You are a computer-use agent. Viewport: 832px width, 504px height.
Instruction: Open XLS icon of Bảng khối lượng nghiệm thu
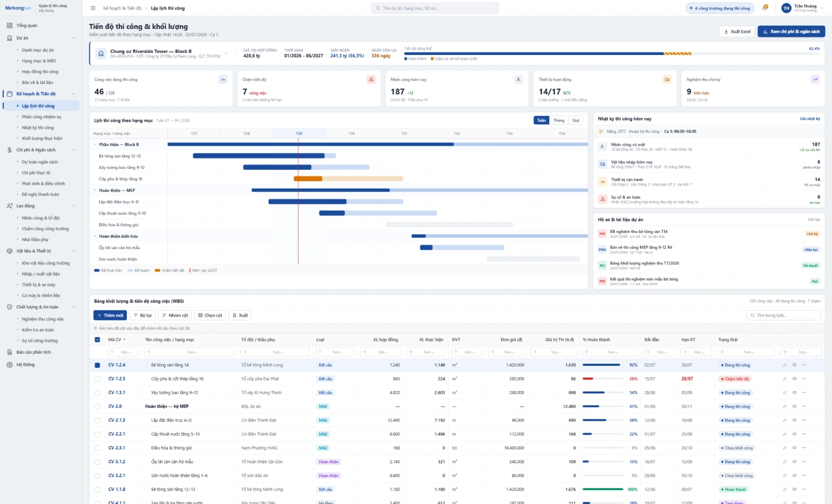602,265
